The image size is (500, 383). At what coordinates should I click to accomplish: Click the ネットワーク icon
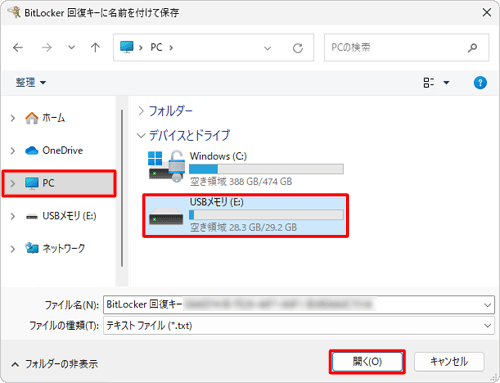32,248
